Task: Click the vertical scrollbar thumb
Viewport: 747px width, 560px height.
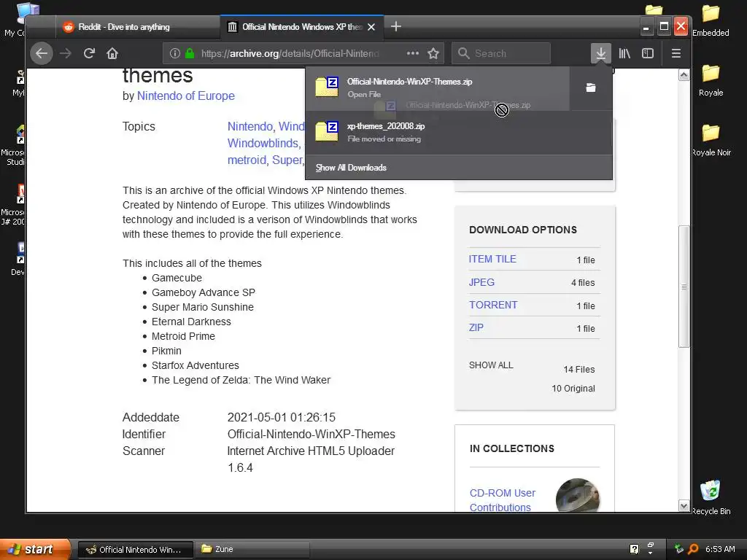Action: coord(684,287)
